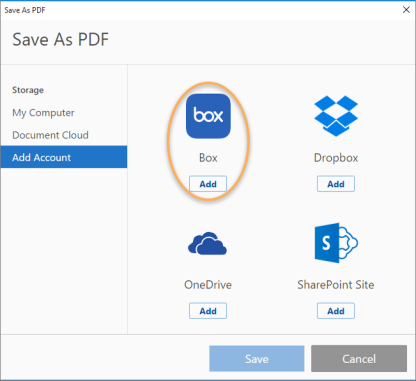The image size is (416, 381).
Task: Click the Dropbox service name label
Action: tap(336, 158)
